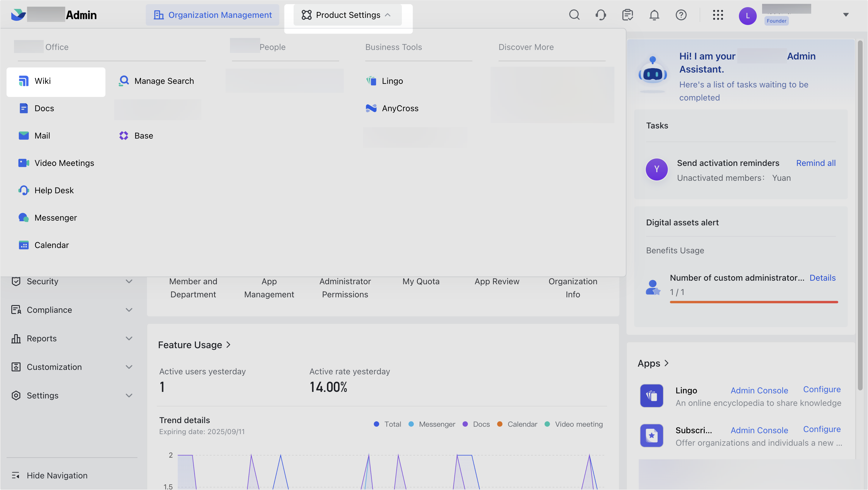Click the Help Desk icon in menu
868x490 pixels.
tap(23, 190)
